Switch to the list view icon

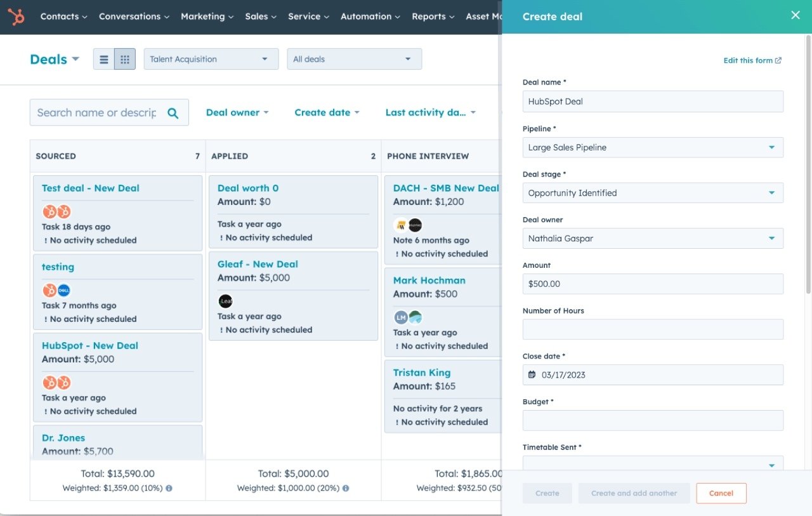103,58
